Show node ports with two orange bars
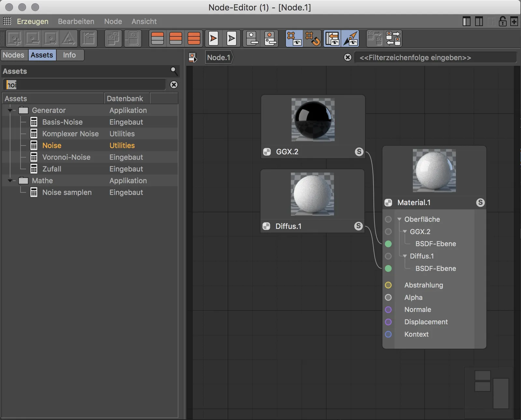Screen dimensions: 521x420 pos(176,39)
